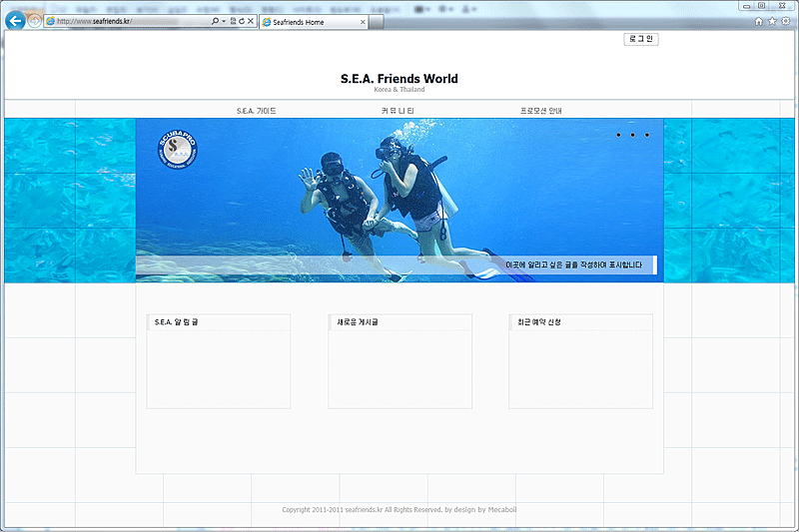Click the Scubapro logo badge
The width and height of the screenshot is (799, 532).
(x=178, y=149)
